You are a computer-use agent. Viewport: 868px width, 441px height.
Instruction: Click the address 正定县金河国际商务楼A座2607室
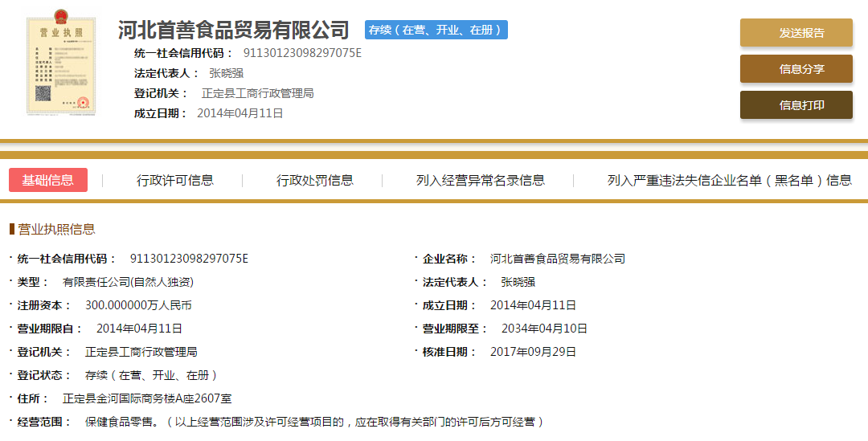click(147, 398)
